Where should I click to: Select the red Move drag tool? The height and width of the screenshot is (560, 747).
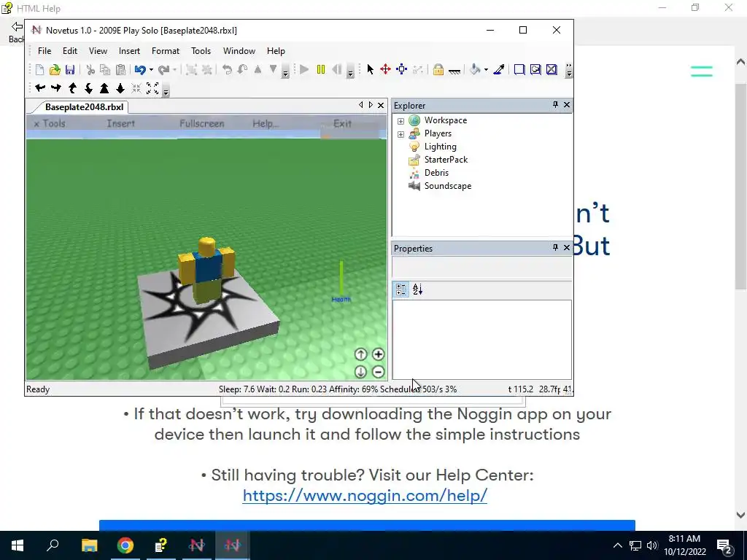385,70
